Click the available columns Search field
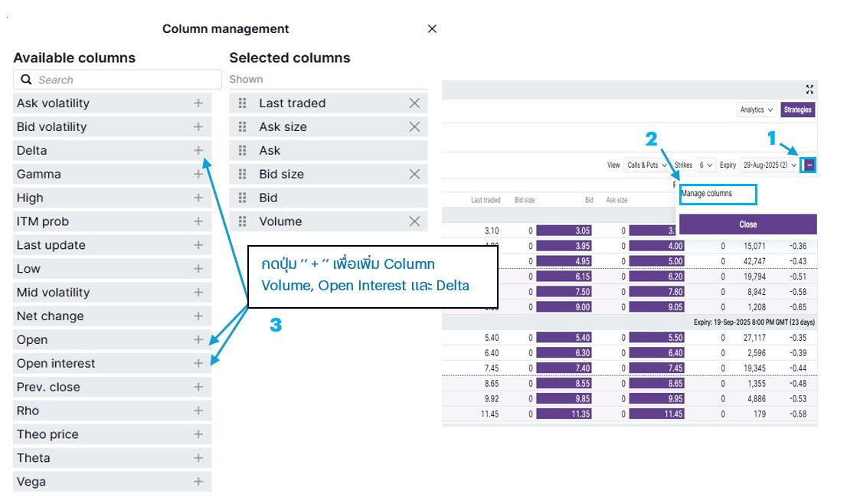This screenshot has width=847, height=504. 117,80
